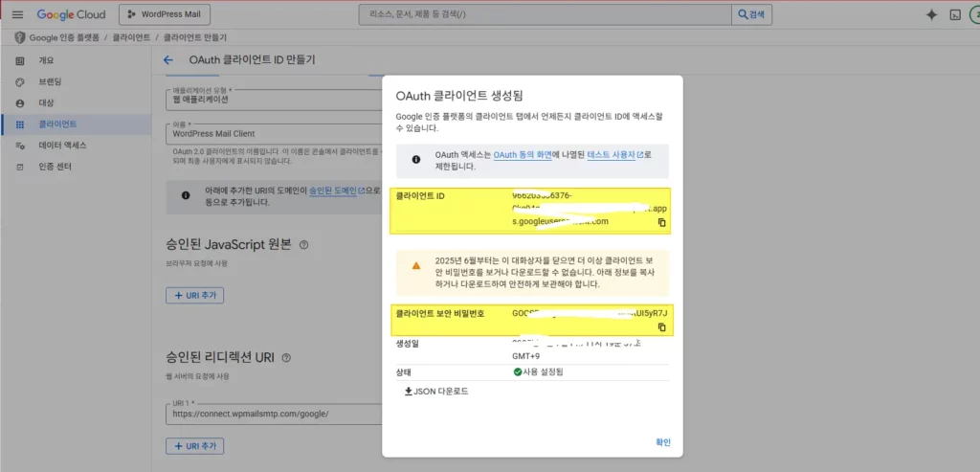This screenshot has width=980, height=472.
Task: Open the 애플리케이션 유형 dropdown
Action: tap(274, 99)
